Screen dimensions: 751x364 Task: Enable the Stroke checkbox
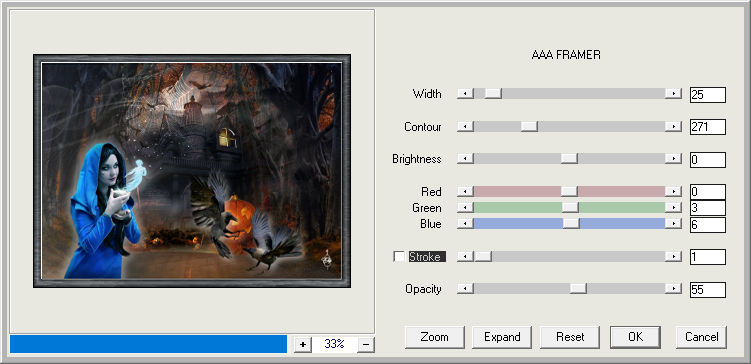click(x=399, y=257)
